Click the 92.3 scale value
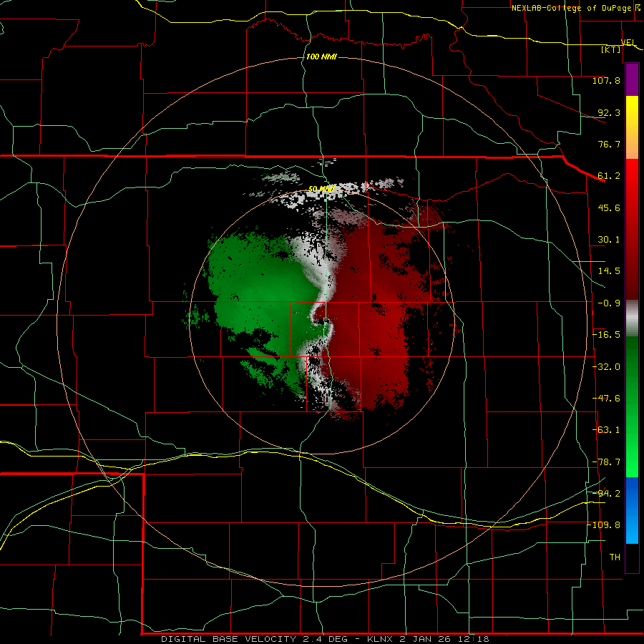The height and width of the screenshot is (644, 644). pos(609,112)
